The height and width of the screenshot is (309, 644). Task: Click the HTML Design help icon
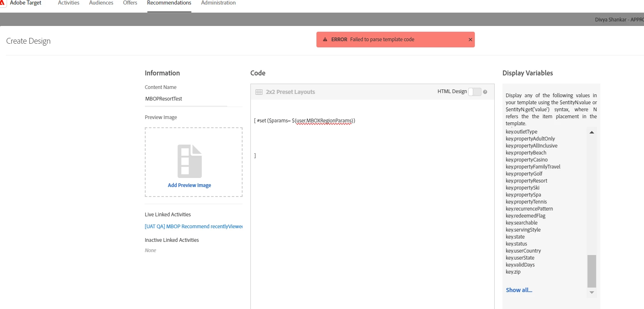pyautogui.click(x=485, y=92)
